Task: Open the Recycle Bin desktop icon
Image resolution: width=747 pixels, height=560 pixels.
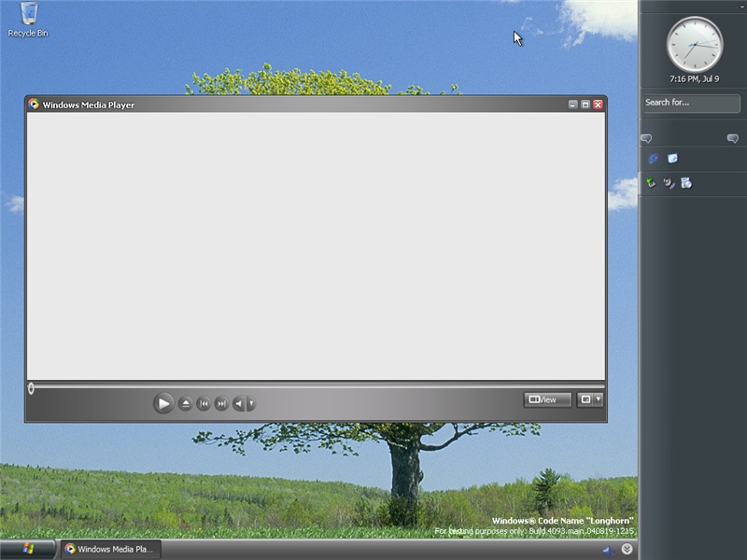Action: tap(28, 20)
